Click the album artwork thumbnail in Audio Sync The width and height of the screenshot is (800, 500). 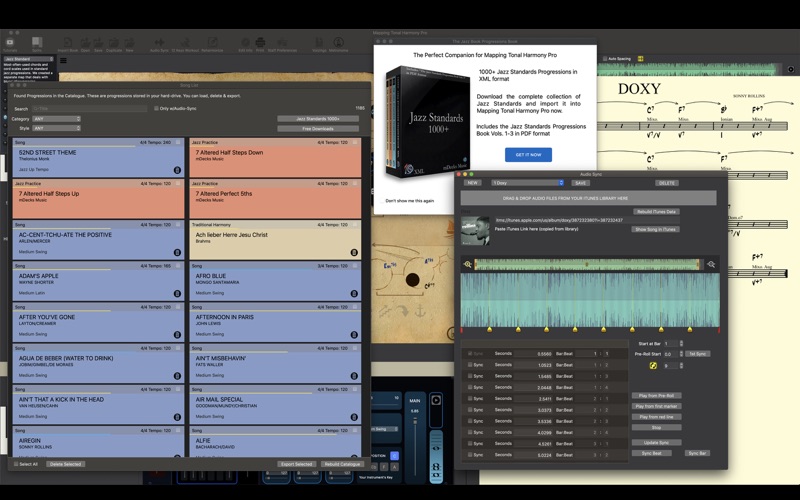pos(475,231)
